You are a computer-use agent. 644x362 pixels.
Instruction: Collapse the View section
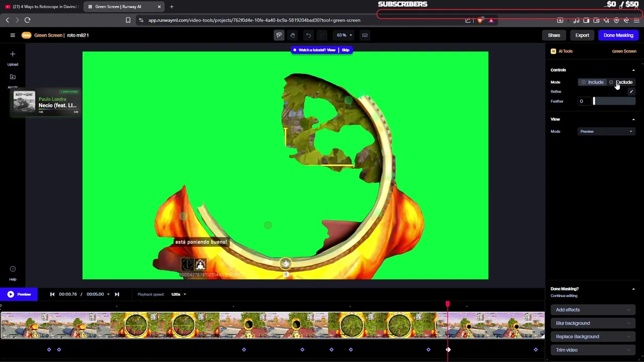633,120
